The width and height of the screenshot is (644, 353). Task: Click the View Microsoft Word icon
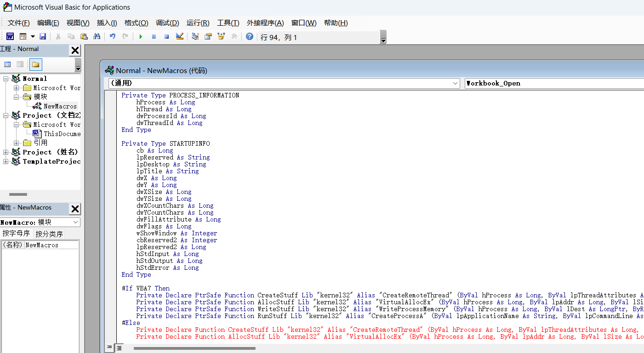10,36
